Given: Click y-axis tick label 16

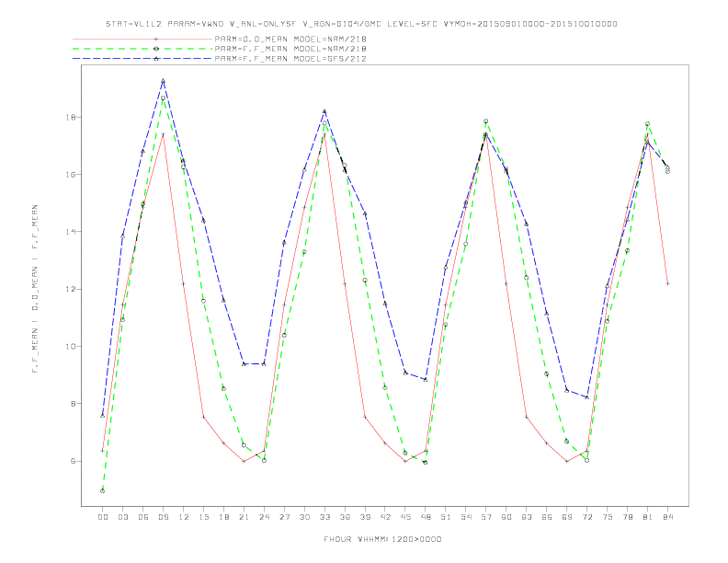Looking at the screenshot, I should (x=71, y=175).
